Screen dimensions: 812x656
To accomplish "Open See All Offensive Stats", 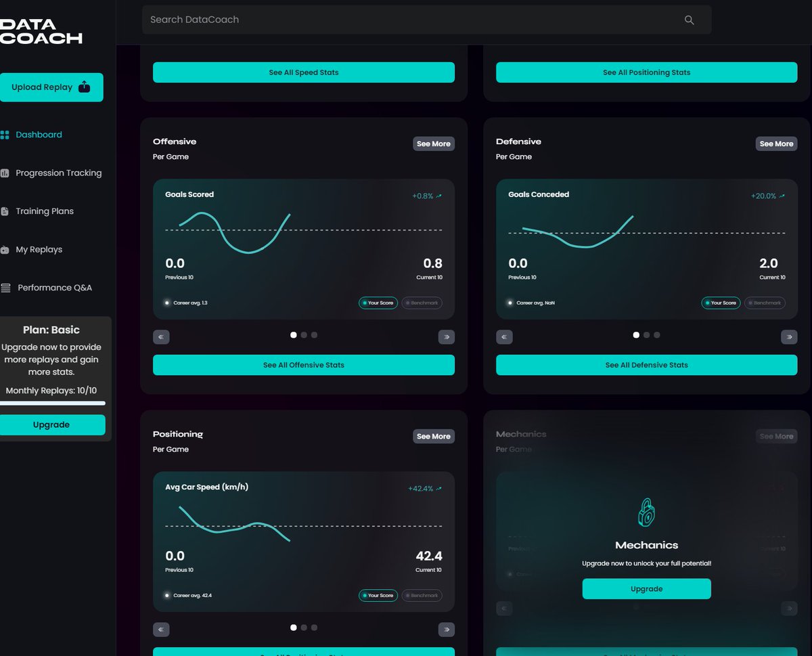I will 303,365.
